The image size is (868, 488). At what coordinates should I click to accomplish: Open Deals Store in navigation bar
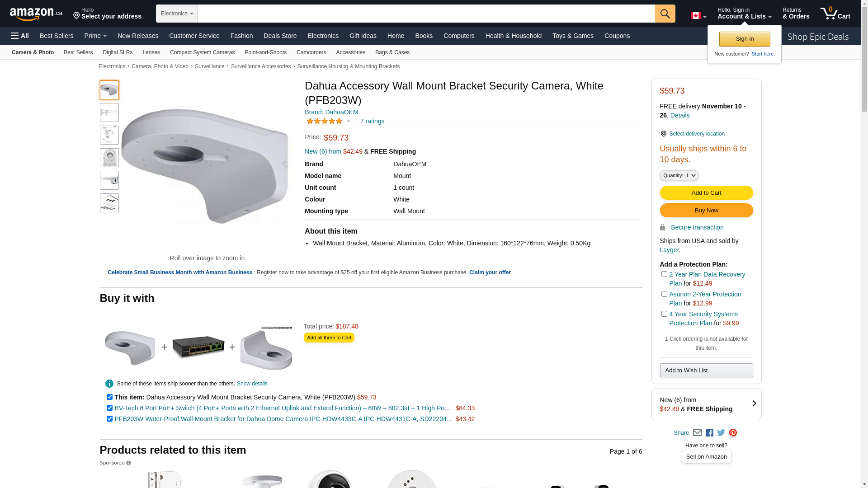click(280, 36)
